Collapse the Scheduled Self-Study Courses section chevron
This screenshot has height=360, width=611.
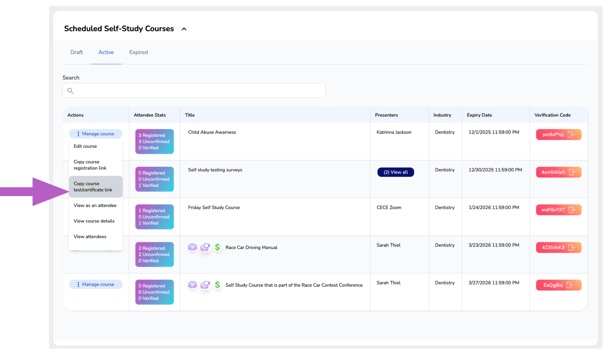[x=184, y=29]
